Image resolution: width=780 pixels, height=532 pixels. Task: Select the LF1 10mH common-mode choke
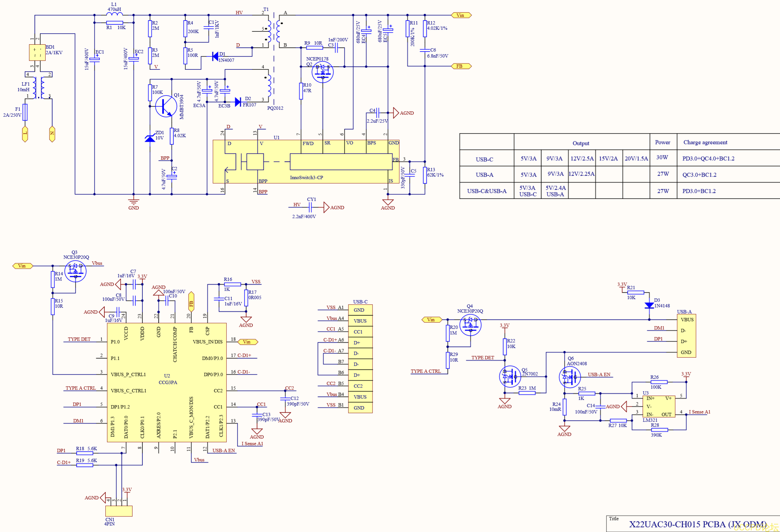(x=39, y=88)
